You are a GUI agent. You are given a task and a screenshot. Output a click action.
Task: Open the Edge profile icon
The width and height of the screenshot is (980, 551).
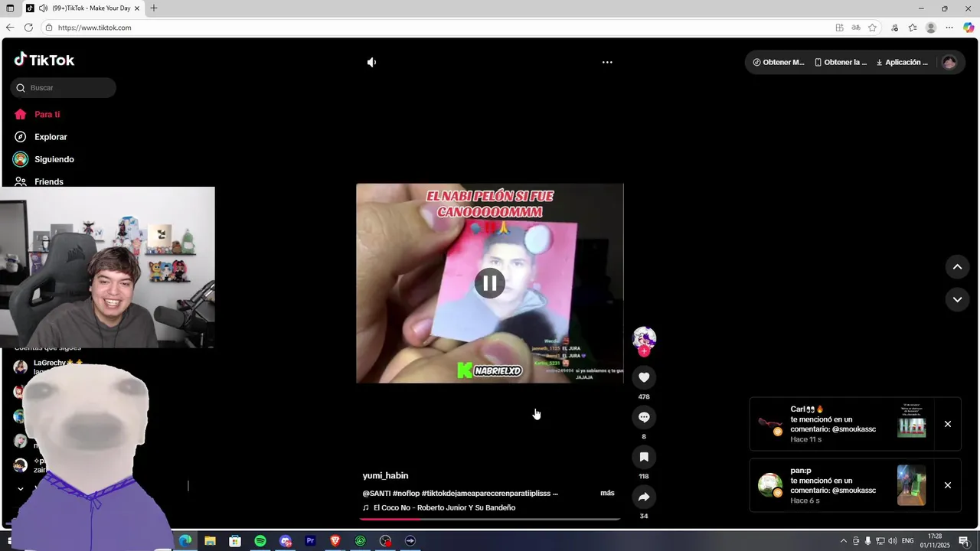(x=931, y=28)
